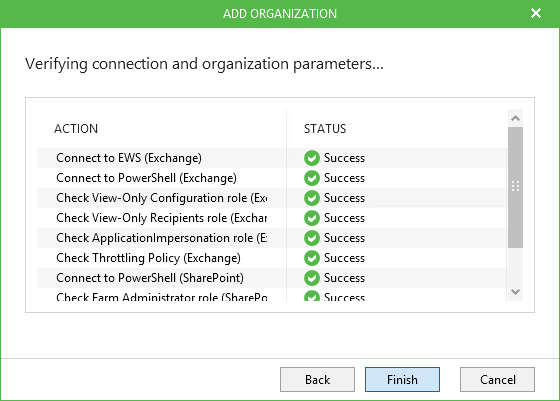Select the Connect to EWS (Exchange) row

click(x=271, y=158)
